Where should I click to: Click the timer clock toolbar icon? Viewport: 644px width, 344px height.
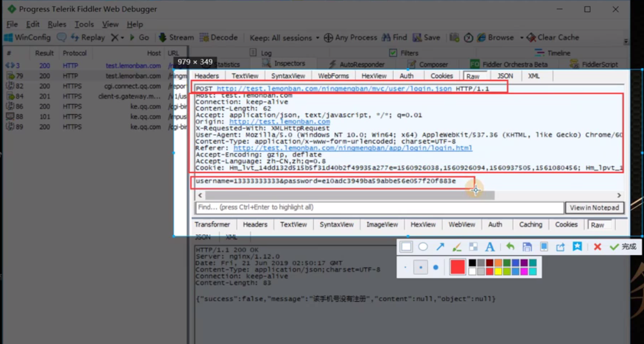(469, 38)
